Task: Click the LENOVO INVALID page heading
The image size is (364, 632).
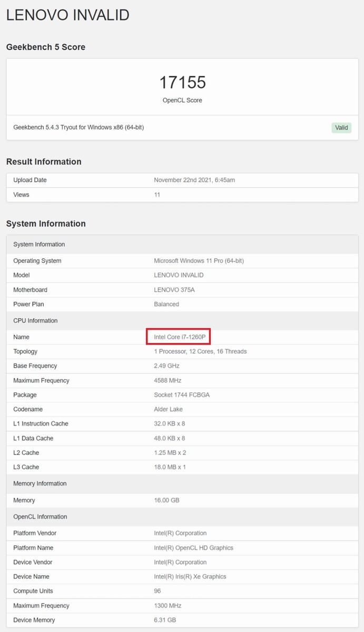Action: [68, 15]
